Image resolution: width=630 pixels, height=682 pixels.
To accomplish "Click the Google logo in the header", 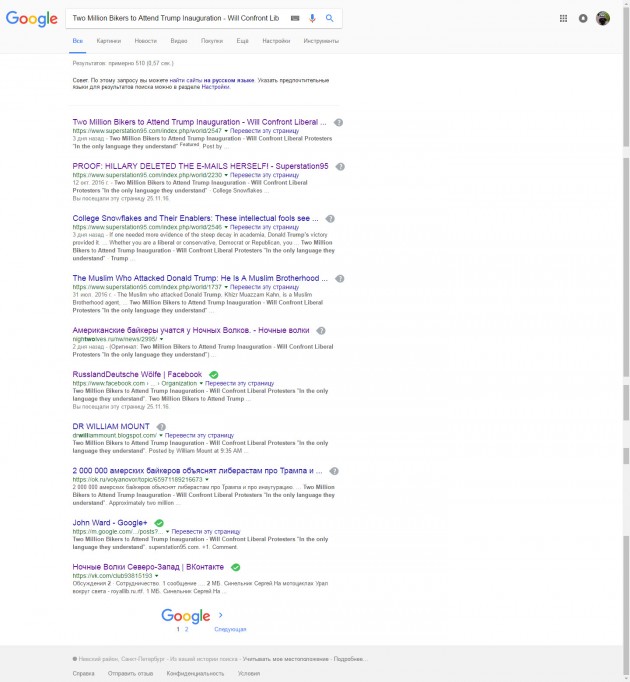I will pyautogui.click(x=32, y=18).
